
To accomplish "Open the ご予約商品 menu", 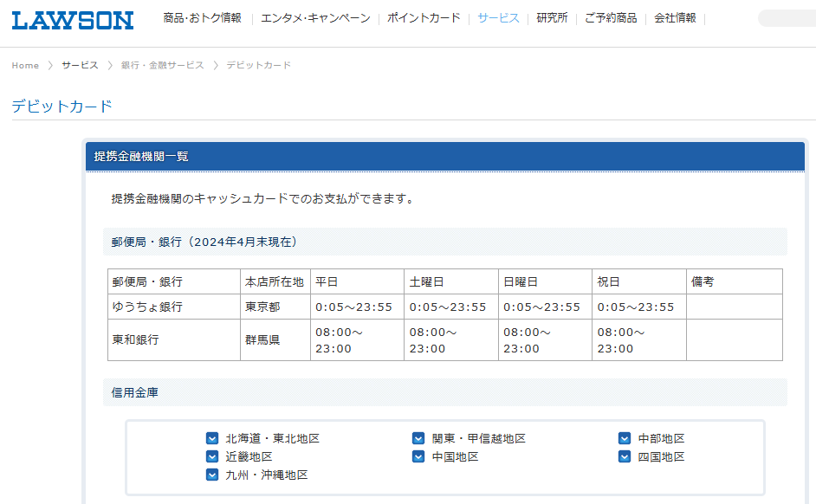I will (611, 18).
